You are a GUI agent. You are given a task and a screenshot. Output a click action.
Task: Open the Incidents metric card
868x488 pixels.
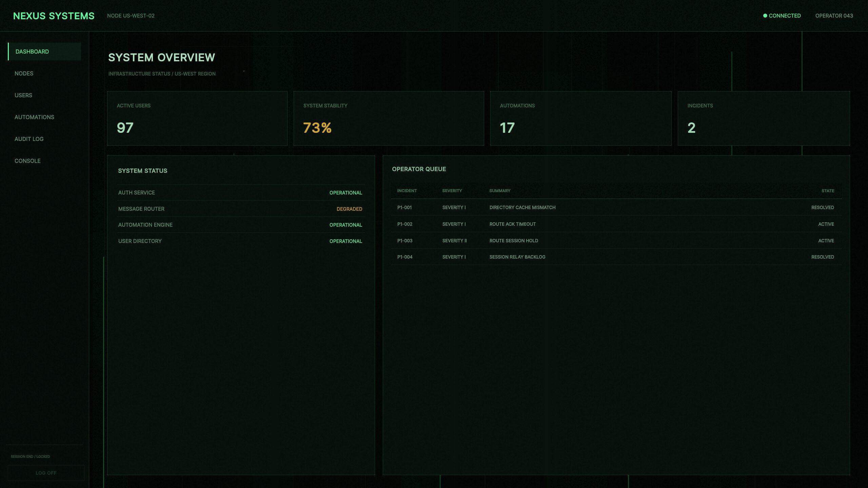tap(764, 118)
